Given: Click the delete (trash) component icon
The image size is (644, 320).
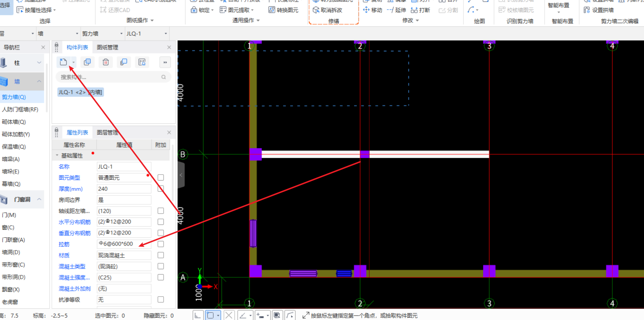Looking at the screenshot, I should point(105,62).
